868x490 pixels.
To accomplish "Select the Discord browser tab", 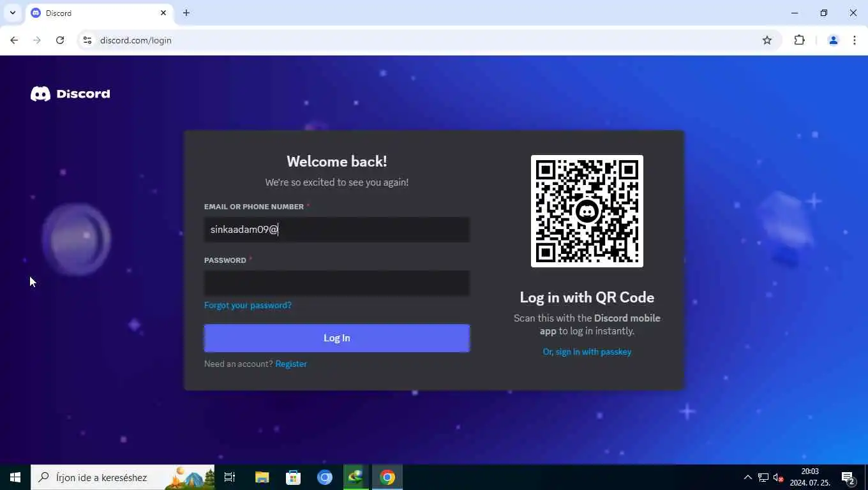I will click(x=99, y=13).
